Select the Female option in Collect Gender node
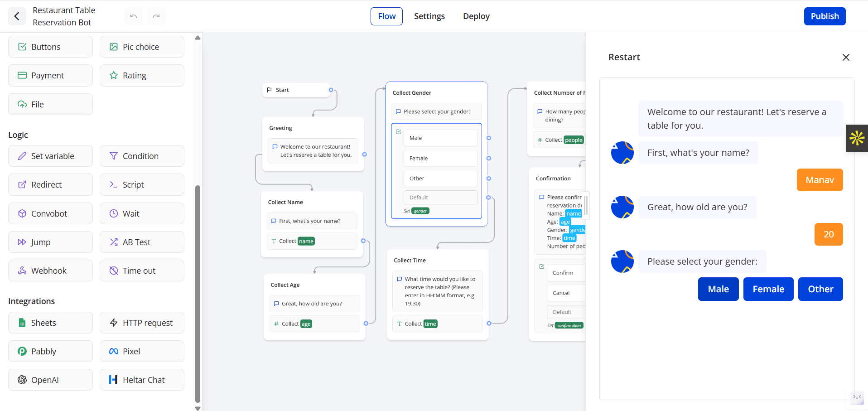Viewport: 868px width, 411px height. (x=440, y=158)
